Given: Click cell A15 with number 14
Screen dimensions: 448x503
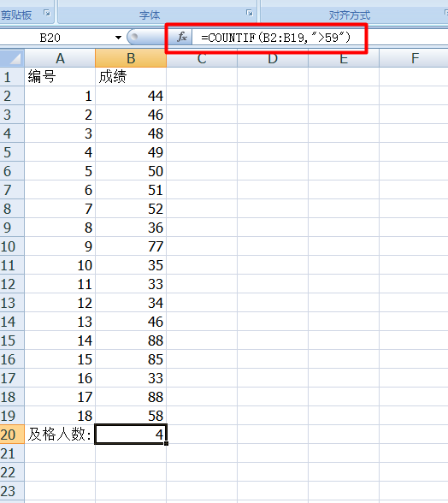Looking at the screenshot, I should tap(60, 340).
